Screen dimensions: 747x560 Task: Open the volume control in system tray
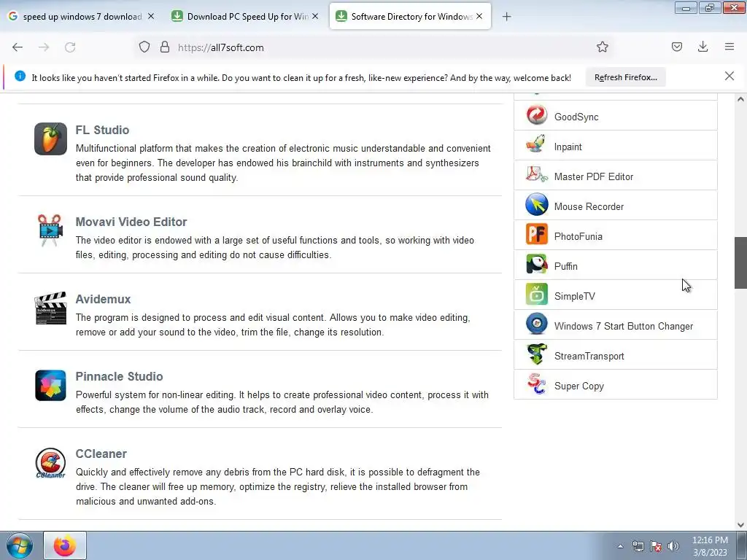(673, 546)
